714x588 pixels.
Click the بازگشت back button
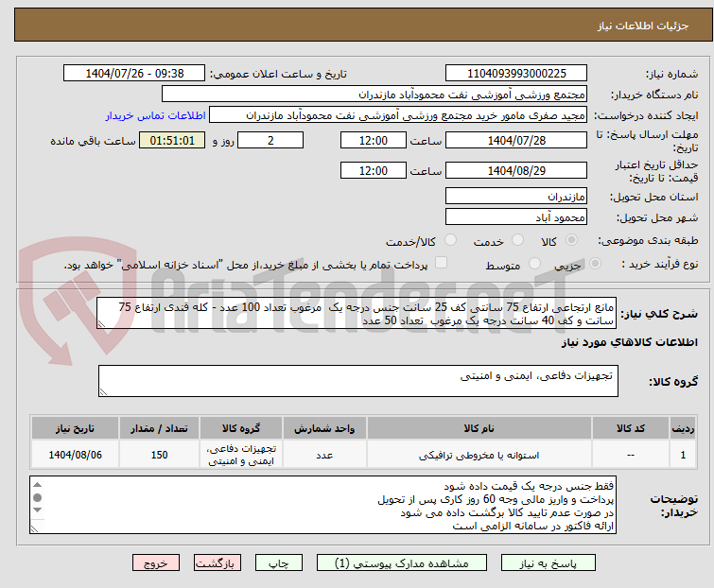217,562
